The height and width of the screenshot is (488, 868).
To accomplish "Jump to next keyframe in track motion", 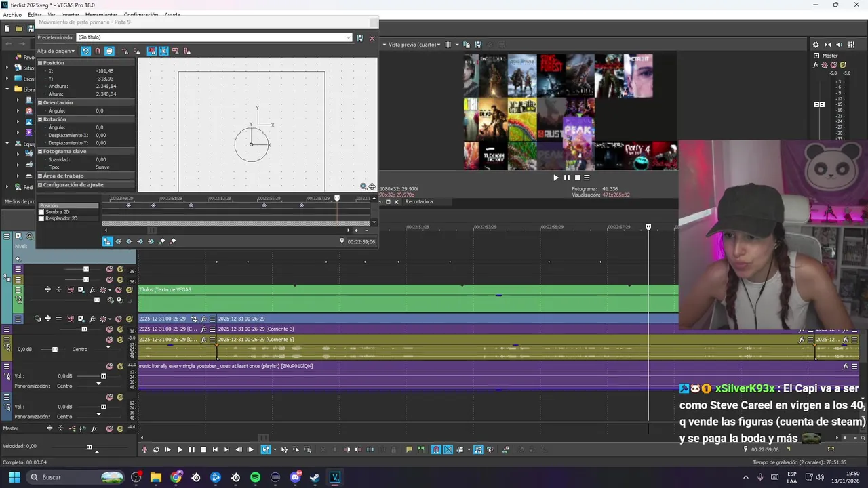I will coord(140,241).
